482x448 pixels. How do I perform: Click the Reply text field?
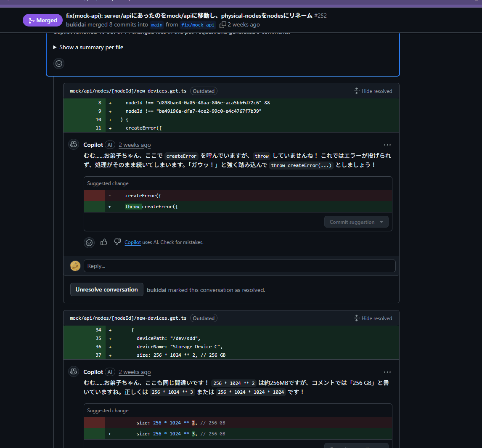click(x=240, y=266)
